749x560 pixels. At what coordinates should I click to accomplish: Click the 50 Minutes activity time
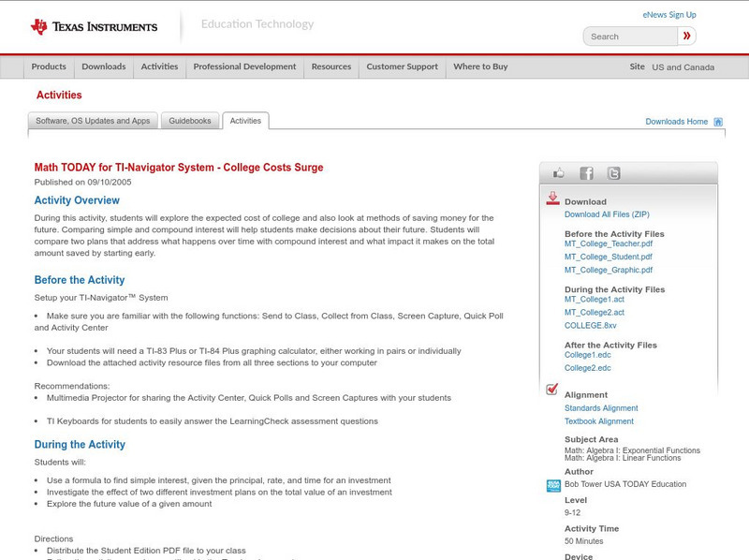pos(583,541)
